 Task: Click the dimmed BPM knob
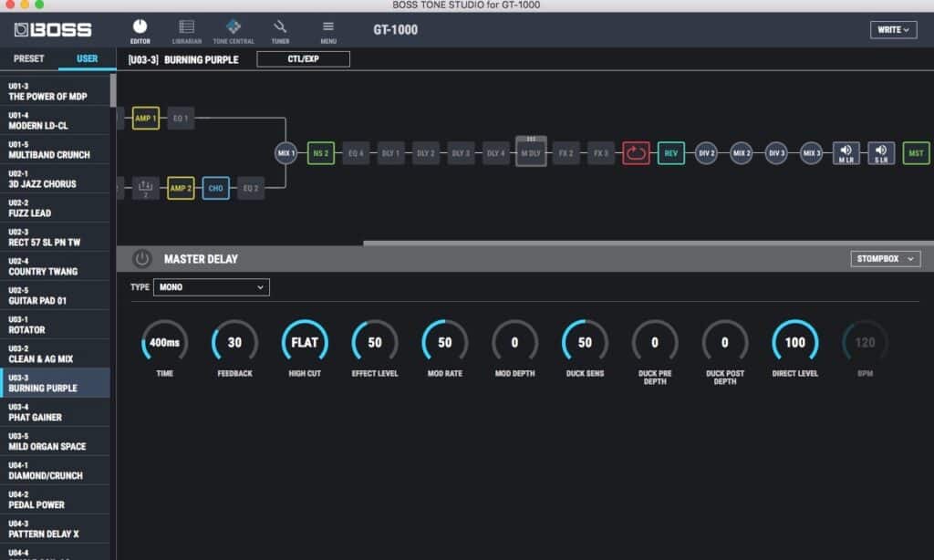(x=865, y=343)
